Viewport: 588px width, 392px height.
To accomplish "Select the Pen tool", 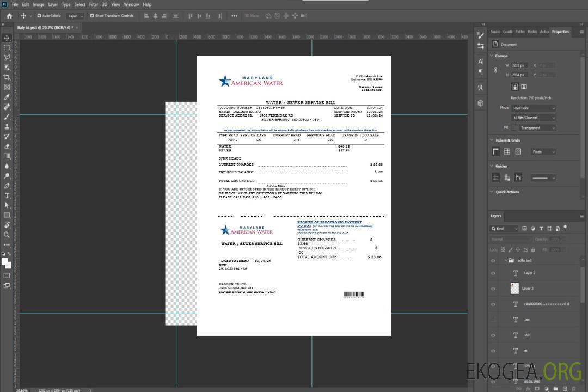I will point(7,186).
